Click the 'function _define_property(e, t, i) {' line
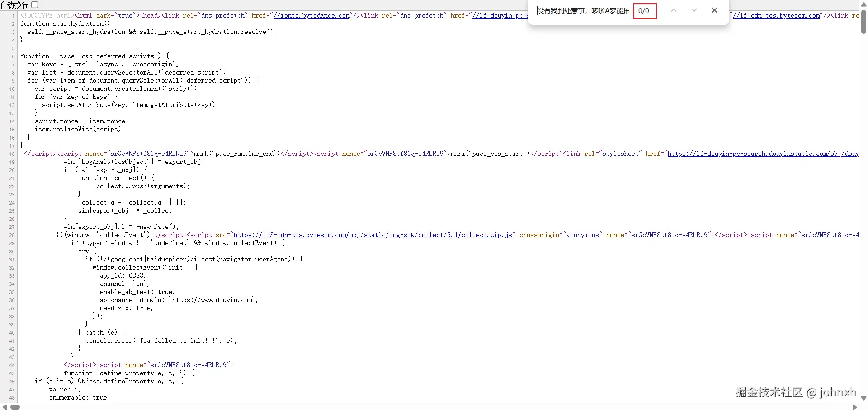Viewport: 868px width, 410px height. click(129, 373)
